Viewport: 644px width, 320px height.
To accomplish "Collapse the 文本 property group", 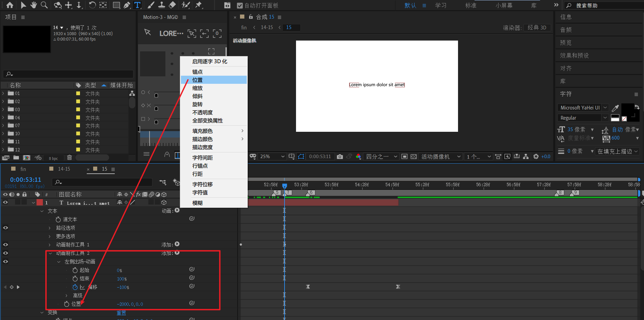I will [42, 211].
